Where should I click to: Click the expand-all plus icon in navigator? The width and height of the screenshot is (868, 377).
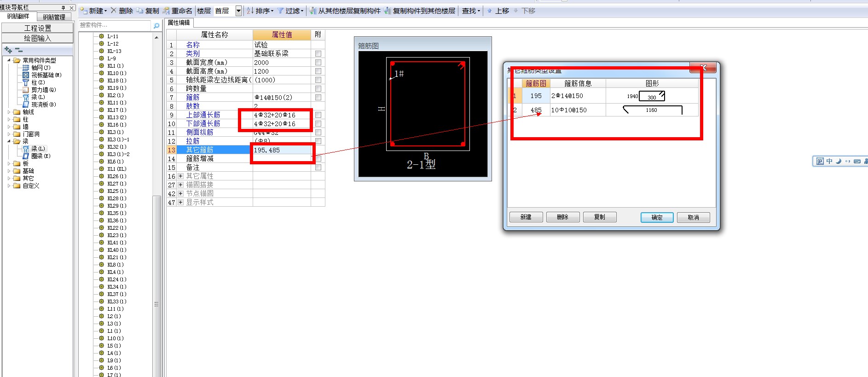(x=8, y=50)
